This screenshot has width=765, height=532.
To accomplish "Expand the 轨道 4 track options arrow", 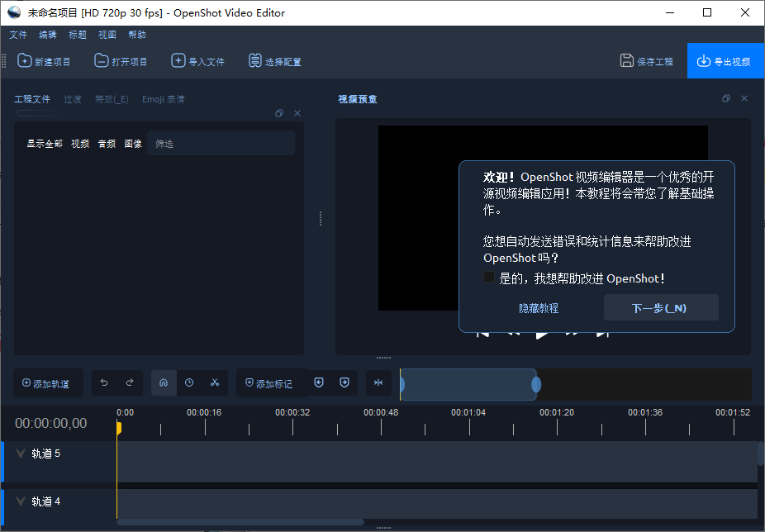I will point(21,501).
